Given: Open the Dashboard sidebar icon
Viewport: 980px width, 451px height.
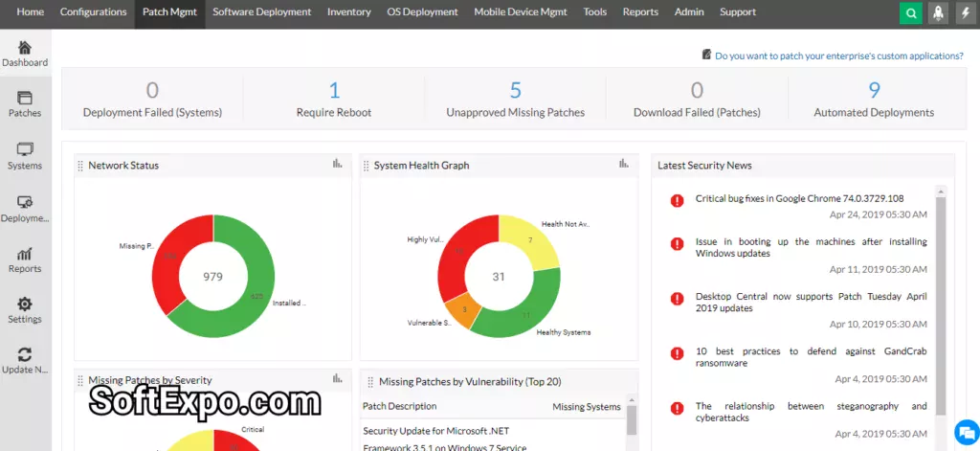Looking at the screenshot, I should click(x=24, y=48).
